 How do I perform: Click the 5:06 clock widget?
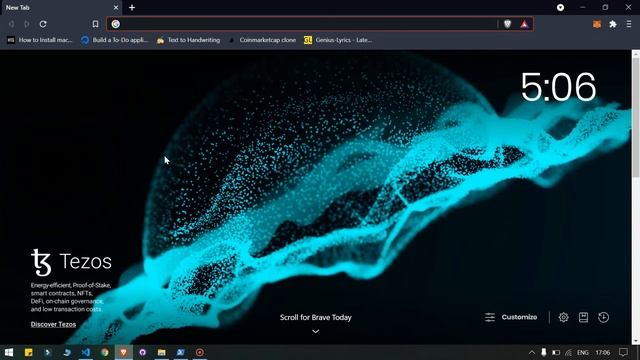(x=558, y=87)
